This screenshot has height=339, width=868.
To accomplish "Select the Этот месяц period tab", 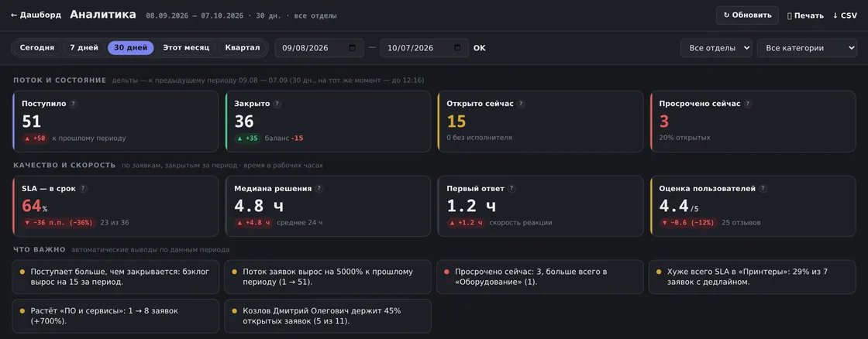I will [x=186, y=47].
